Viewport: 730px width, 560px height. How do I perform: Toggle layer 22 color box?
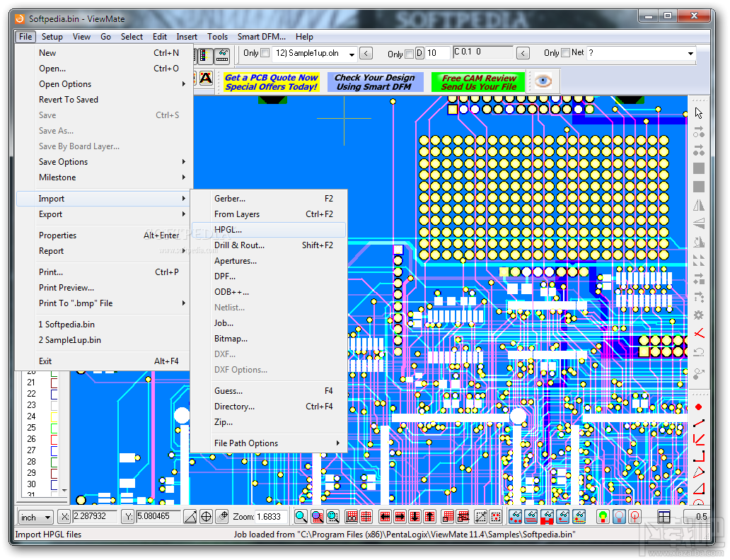(x=54, y=394)
